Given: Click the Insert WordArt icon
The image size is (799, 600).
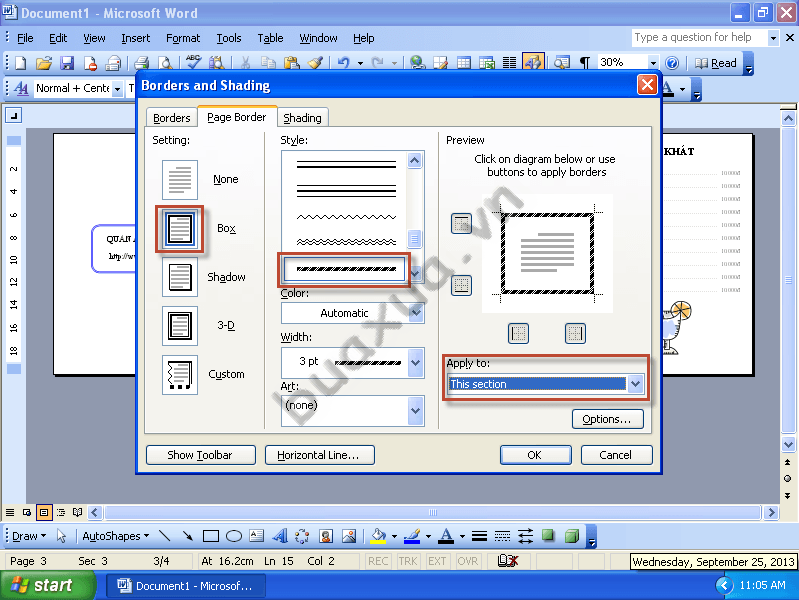Looking at the screenshot, I should pyautogui.click(x=279, y=536).
